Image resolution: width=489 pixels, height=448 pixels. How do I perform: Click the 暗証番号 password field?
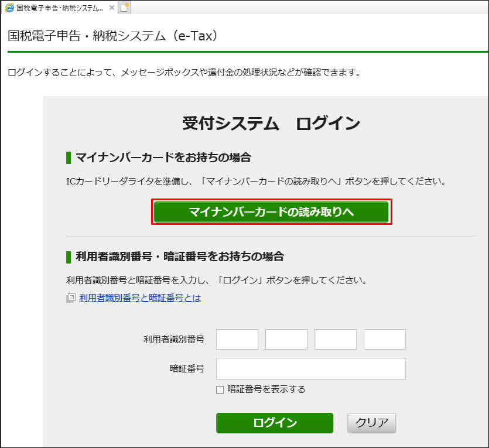click(x=311, y=368)
